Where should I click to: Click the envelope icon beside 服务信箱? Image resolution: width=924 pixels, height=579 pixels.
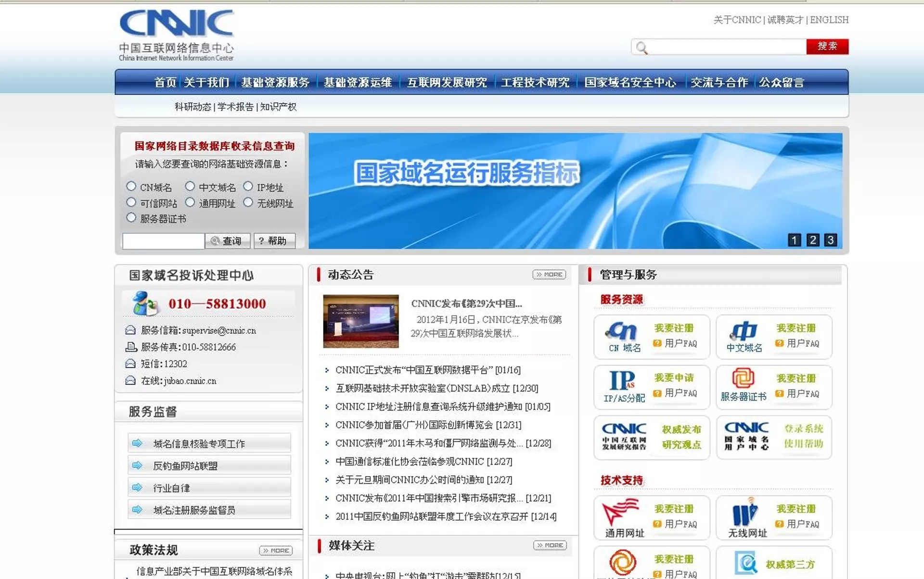coord(130,330)
